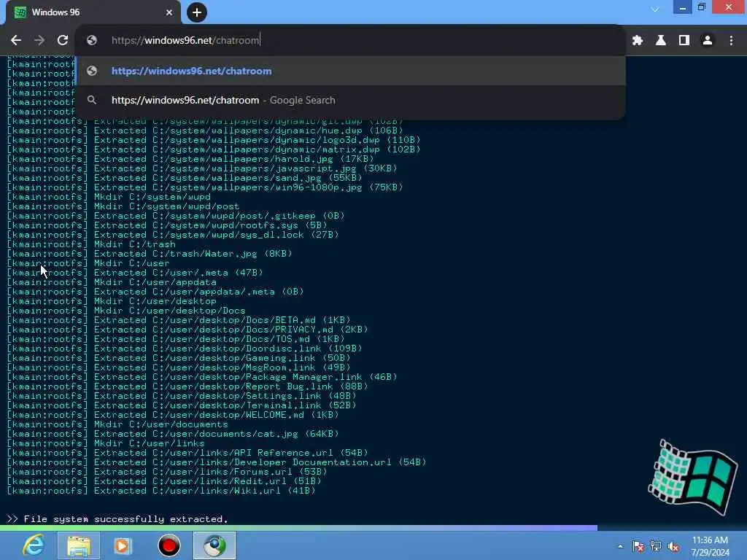The width and height of the screenshot is (747, 560).
Task: Launch Internet Explorer from the taskbar
Action: pos(34,545)
